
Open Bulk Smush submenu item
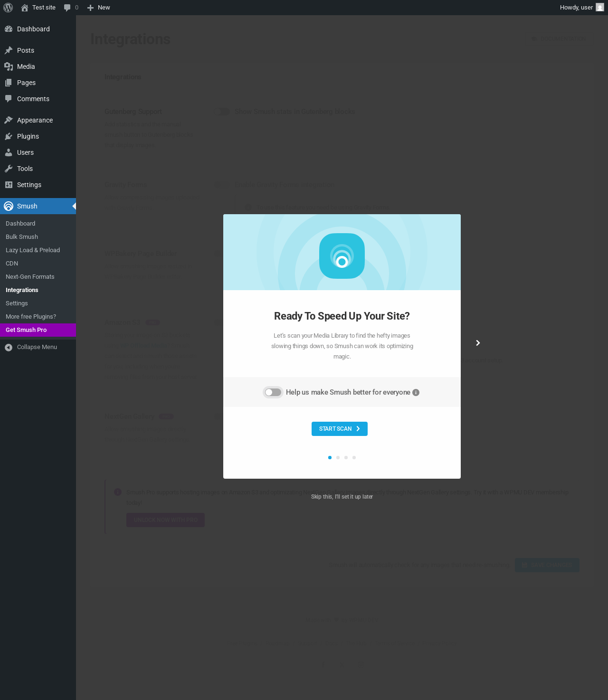[x=38, y=237]
